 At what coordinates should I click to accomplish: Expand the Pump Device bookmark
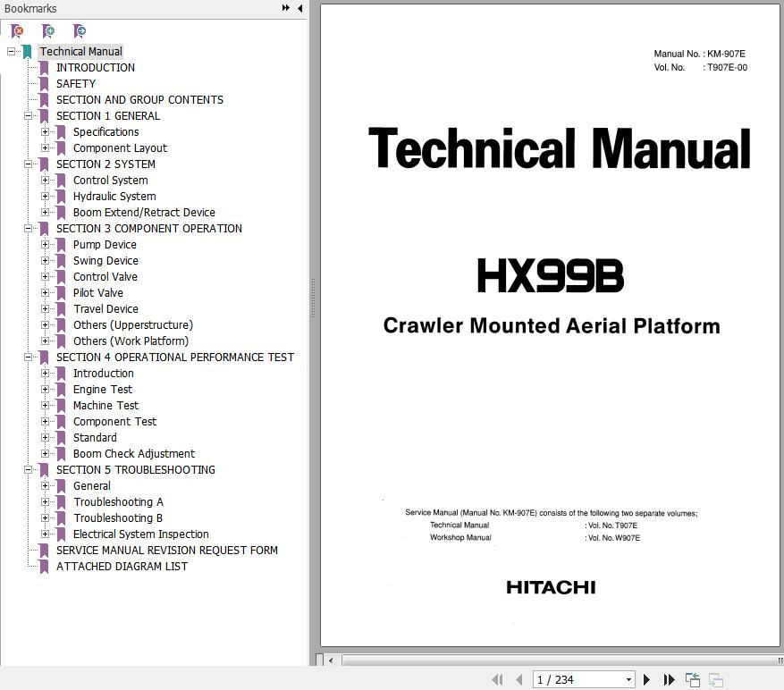pos(45,245)
